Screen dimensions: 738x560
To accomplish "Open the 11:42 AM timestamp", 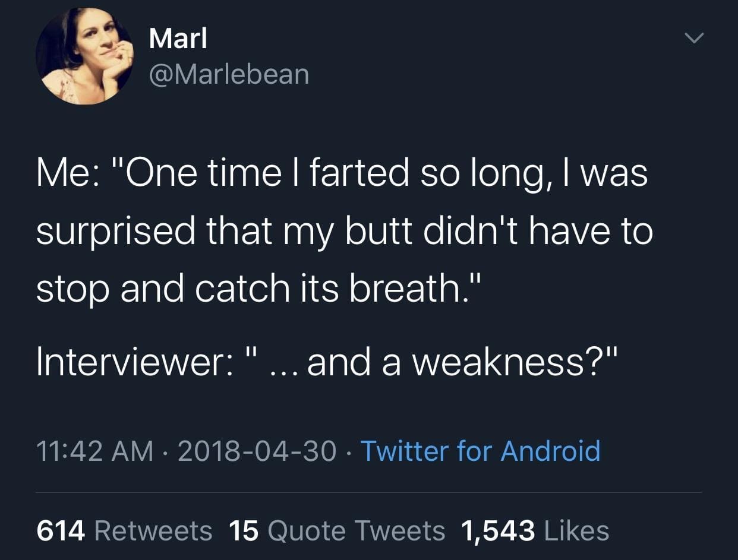I will [x=95, y=452].
